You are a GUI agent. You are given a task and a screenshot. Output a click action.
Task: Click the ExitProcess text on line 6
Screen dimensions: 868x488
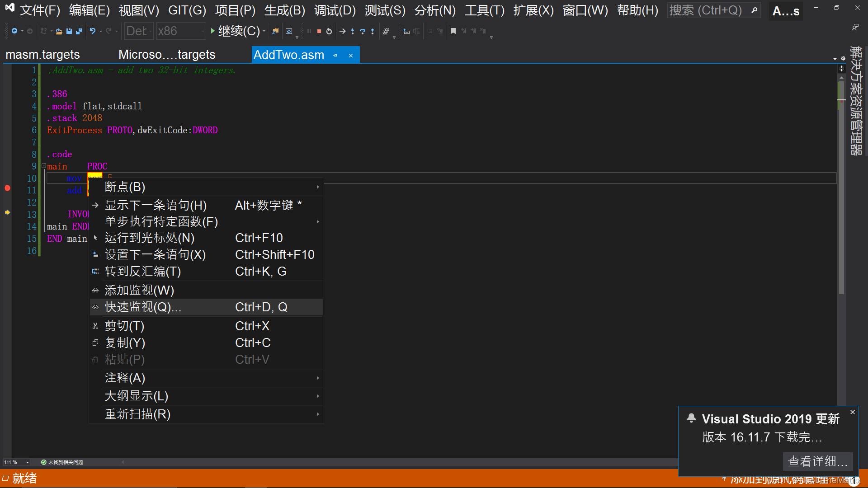click(75, 130)
